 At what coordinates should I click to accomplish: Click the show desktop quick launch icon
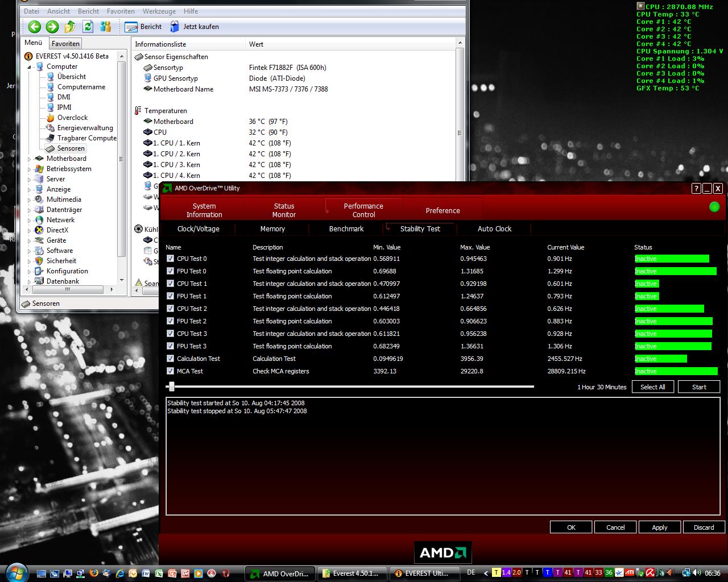click(42, 573)
